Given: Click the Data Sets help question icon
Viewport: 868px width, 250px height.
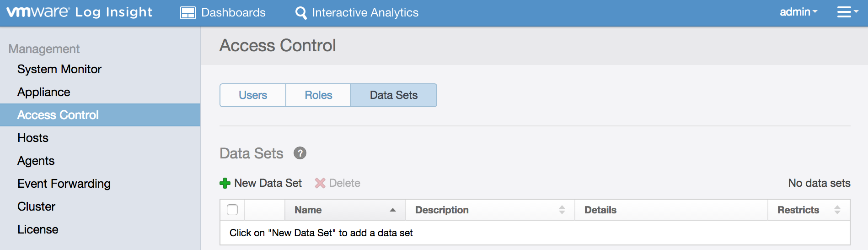Looking at the screenshot, I should coord(300,153).
